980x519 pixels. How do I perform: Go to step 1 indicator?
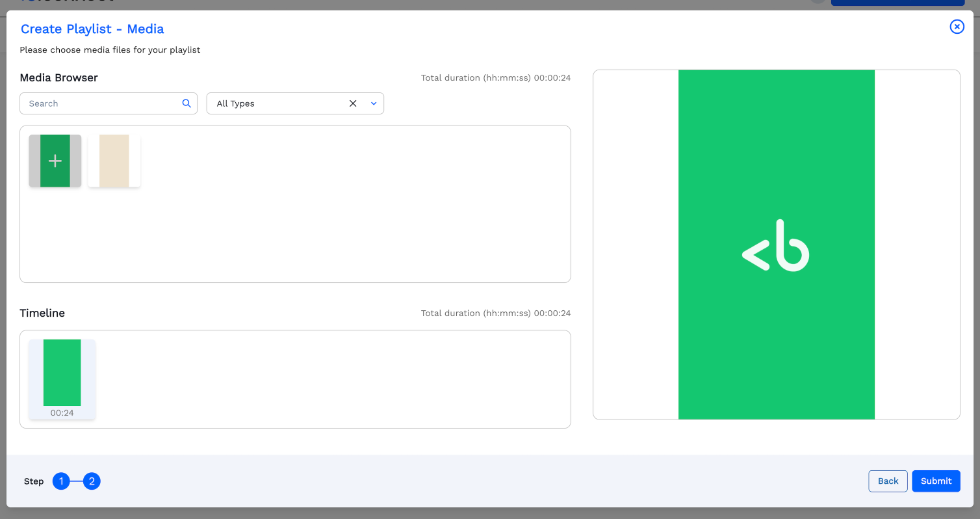click(x=61, y=481)
